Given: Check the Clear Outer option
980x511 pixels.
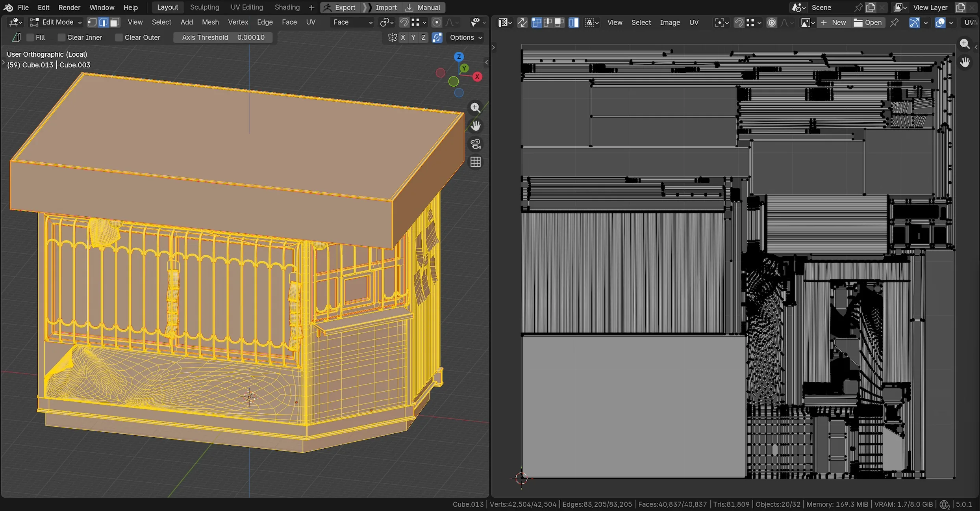Looking at the screenshot, I should (x=119, y=37).
